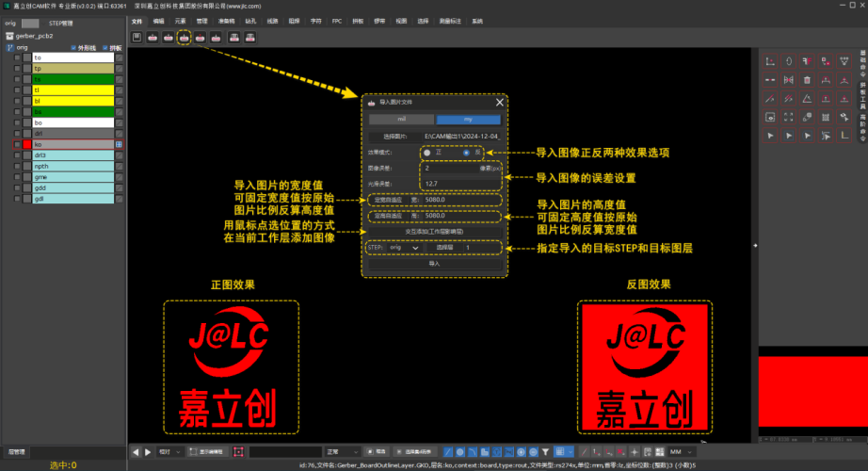Click the interactive add button above STEP row
The width and height of the screenshot is (868, 471).
tap(435, 232)
